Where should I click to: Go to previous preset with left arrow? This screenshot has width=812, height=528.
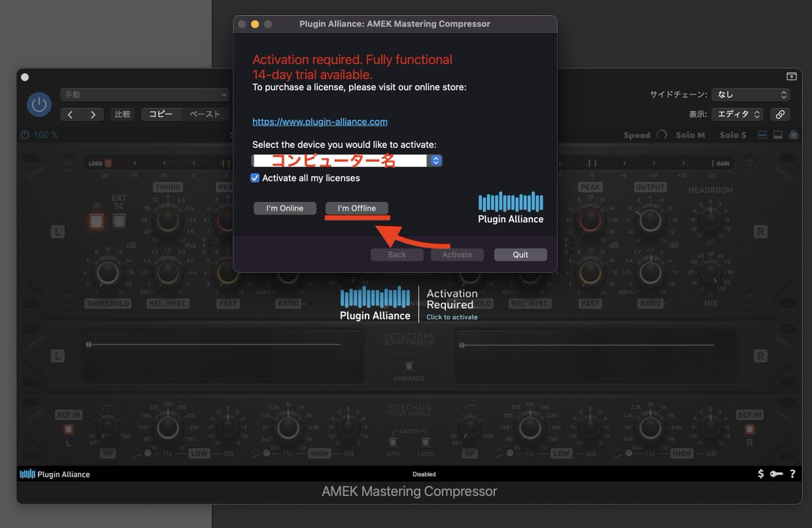point(71,114)
